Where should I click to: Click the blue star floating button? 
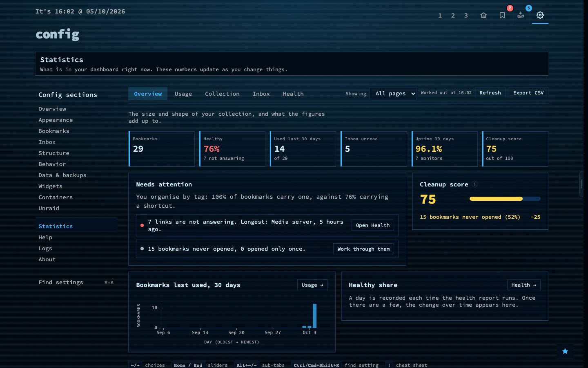point(565,351)
